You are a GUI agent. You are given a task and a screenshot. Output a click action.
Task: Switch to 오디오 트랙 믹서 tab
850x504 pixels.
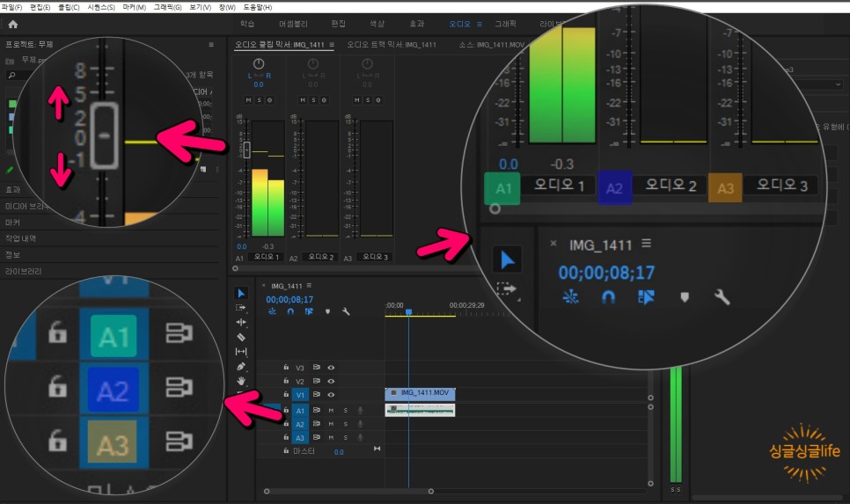(x=392, y=45)
